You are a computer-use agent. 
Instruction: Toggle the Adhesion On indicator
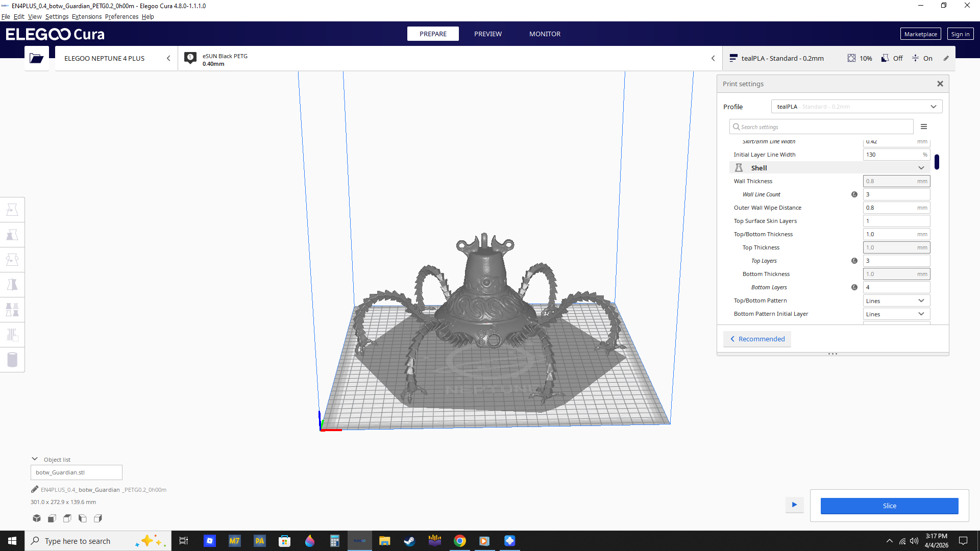tap(922, 58)
